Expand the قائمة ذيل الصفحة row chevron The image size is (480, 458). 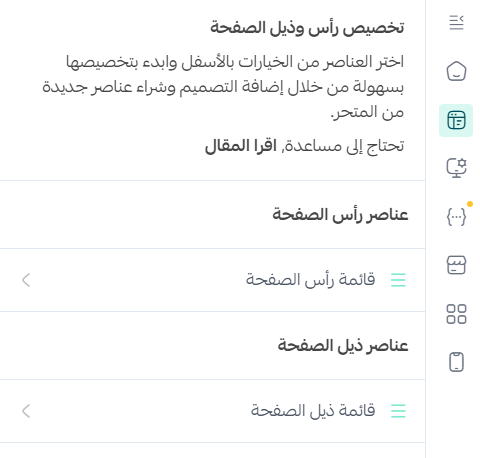pyautogui.click(x=26, y=411)
